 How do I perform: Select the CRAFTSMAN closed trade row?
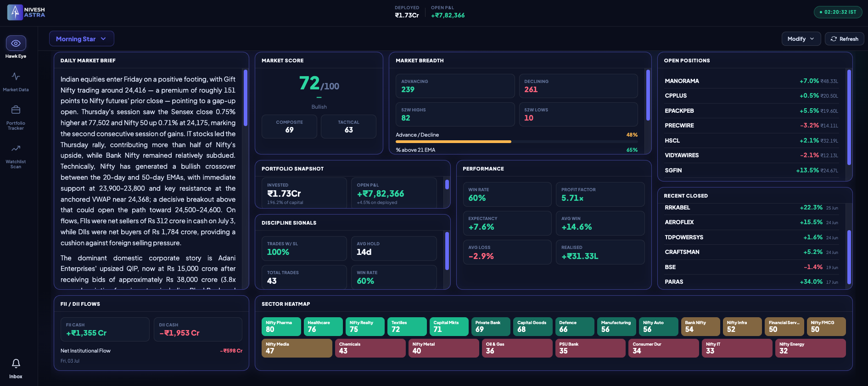pos(751,252)
